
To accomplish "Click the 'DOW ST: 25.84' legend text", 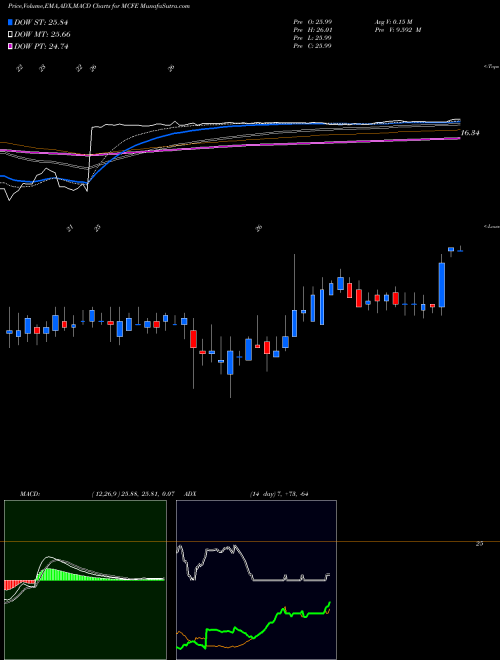I will click(x=41, y=22).
